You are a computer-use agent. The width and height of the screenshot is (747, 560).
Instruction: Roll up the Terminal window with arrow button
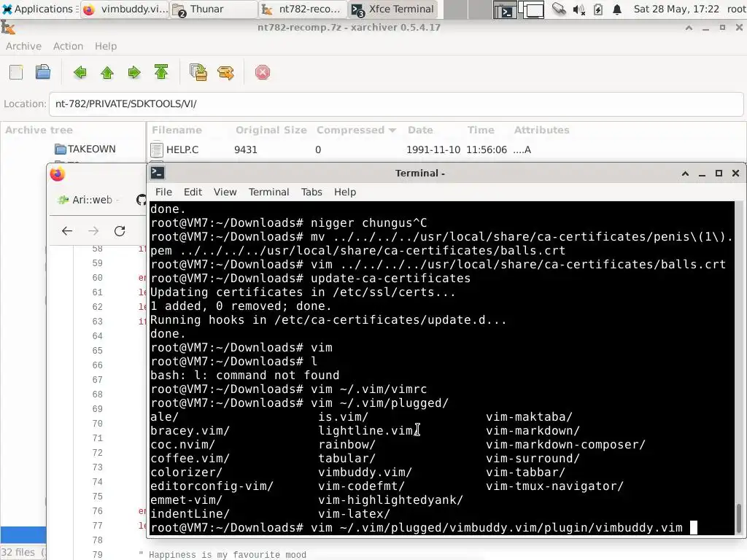[685, 174]
